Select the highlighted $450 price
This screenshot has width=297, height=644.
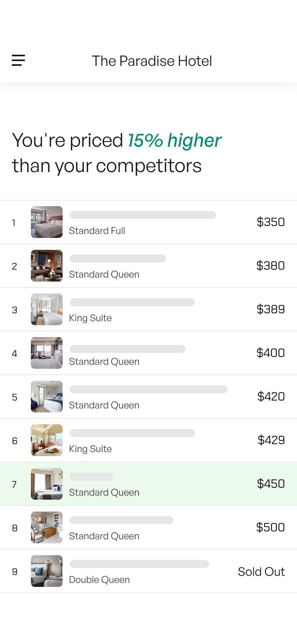coord(270,484)
